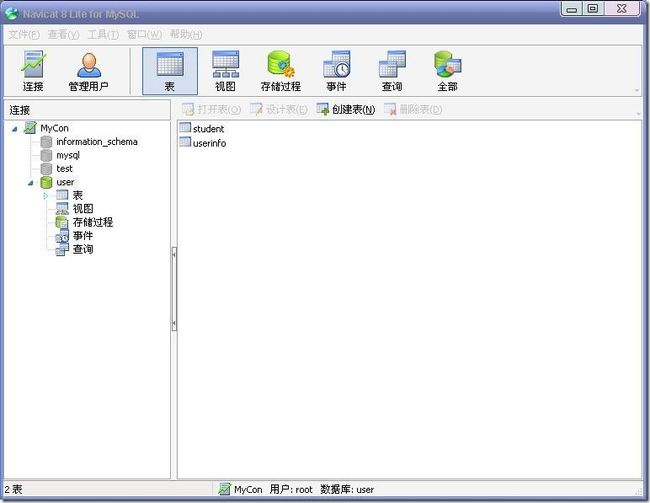The height and width of the screenshot is (503, 650).
Task: Maximize the Navicat window
Action: 593,9
